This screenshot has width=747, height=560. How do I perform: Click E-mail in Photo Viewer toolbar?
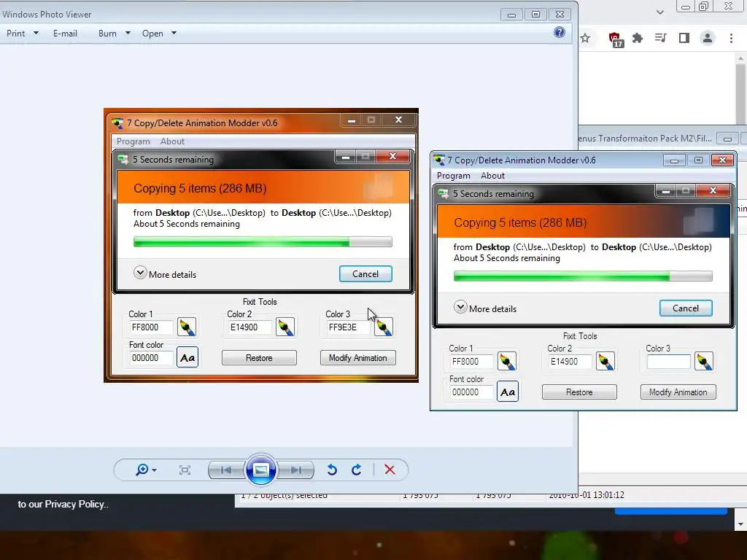pos(65,34)
